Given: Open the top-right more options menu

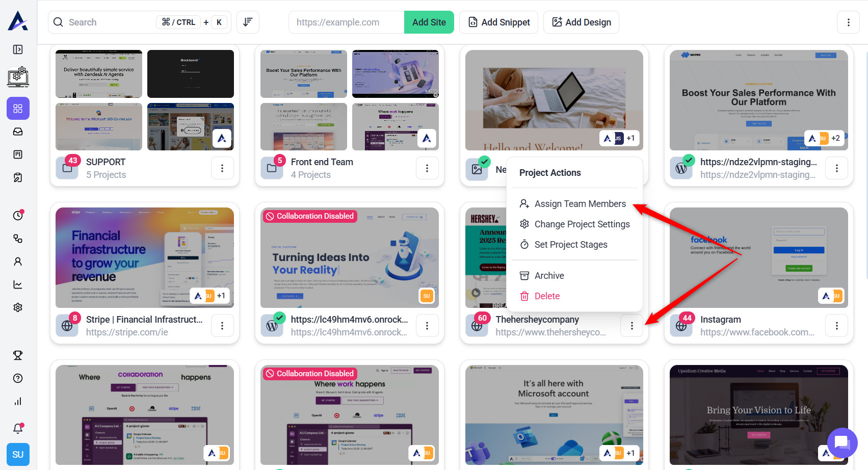Looking at the screenshot, I should coord(848,22).
